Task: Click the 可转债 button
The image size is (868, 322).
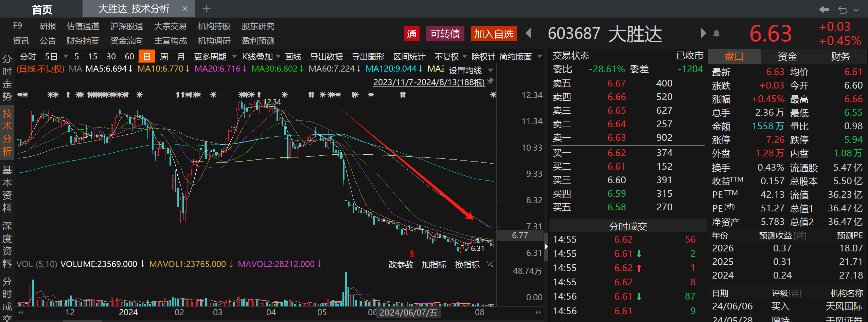Action: 445,34
